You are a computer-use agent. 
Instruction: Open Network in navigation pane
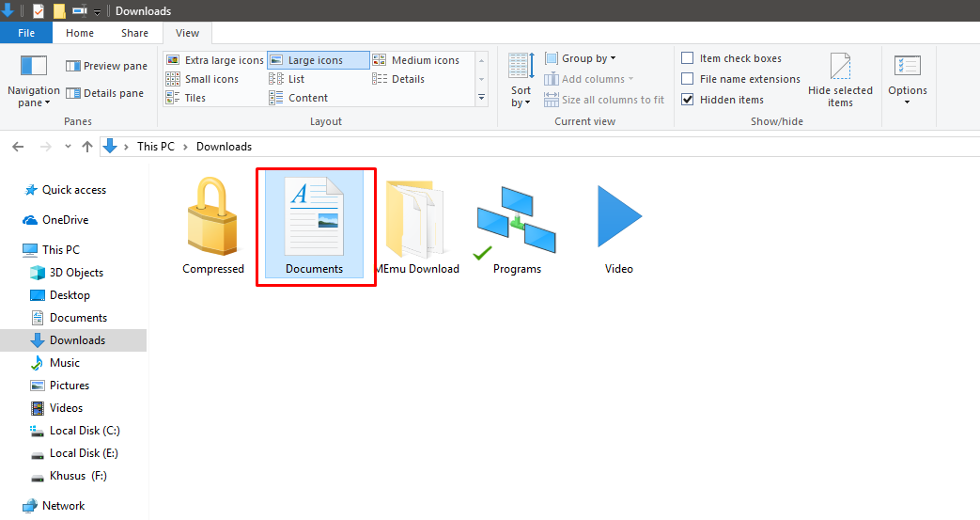pyautogui.click(x=54, y=505)
